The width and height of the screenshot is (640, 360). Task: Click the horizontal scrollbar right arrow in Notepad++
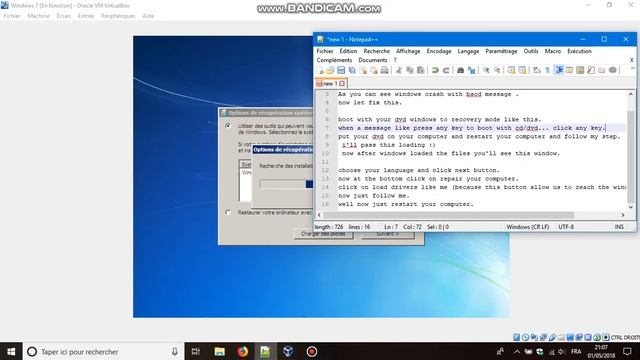(623, 215)
